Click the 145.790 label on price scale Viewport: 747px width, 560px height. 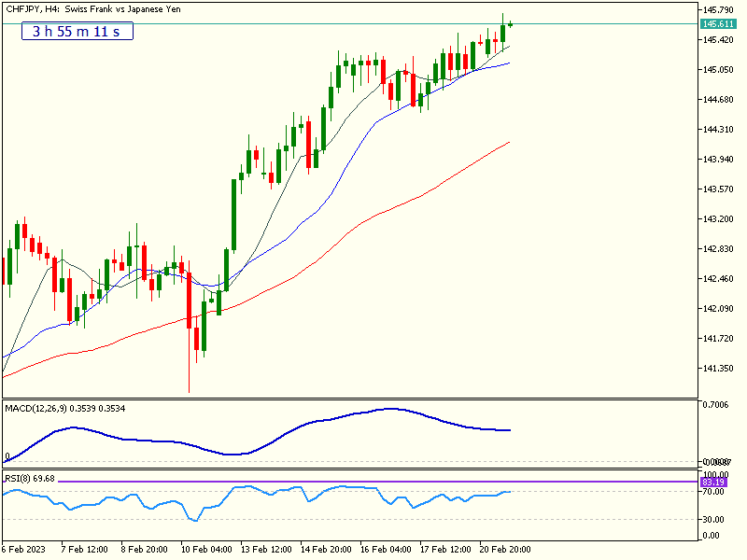pyautogui.click(x=721, y=10)
